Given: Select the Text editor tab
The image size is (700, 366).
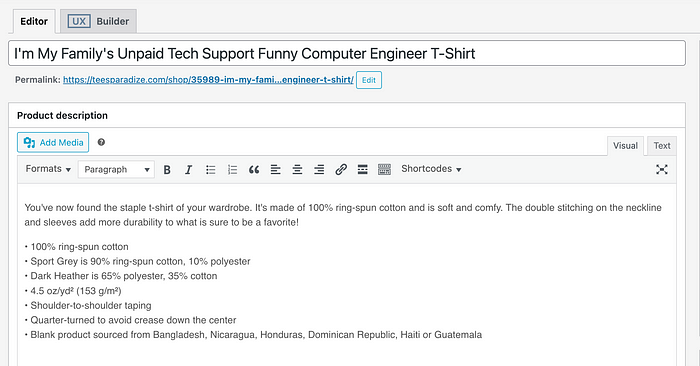Looking at the screenshot, I should (662, 146).
